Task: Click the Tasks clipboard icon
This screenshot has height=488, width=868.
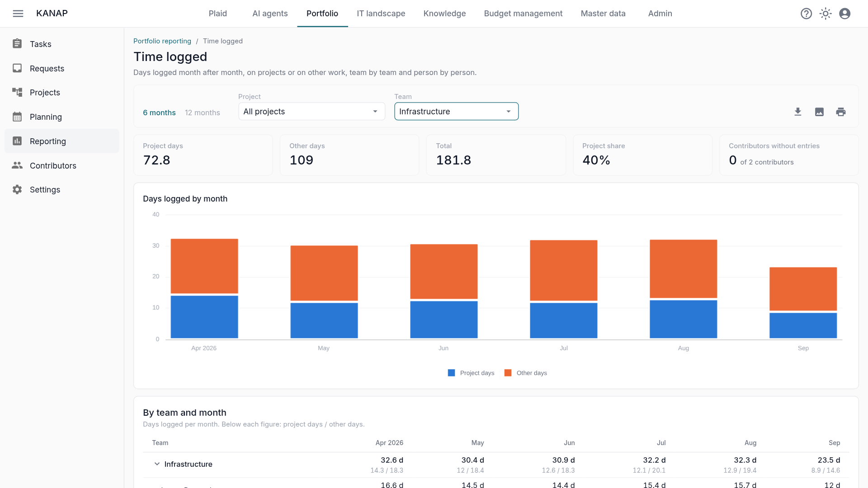Action: coord(17,44)
